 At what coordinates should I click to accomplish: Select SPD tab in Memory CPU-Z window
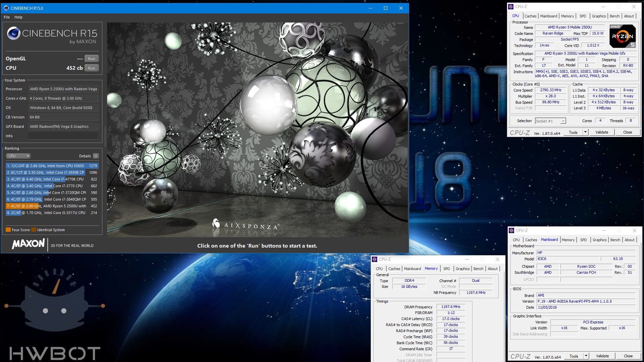tap(446, 269)
